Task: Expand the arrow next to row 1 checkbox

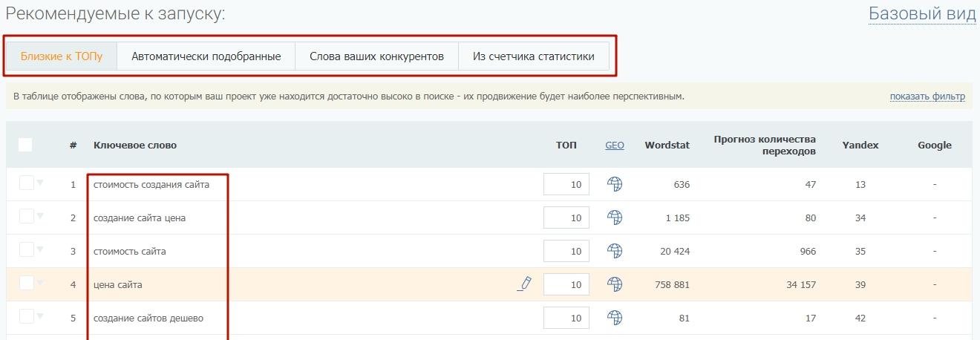Action: (40, 183)
